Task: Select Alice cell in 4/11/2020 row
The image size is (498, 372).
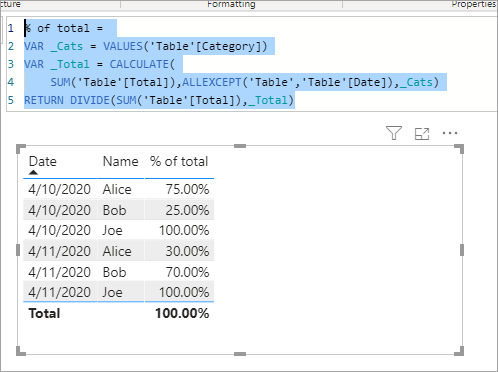Action: (117, 251)
